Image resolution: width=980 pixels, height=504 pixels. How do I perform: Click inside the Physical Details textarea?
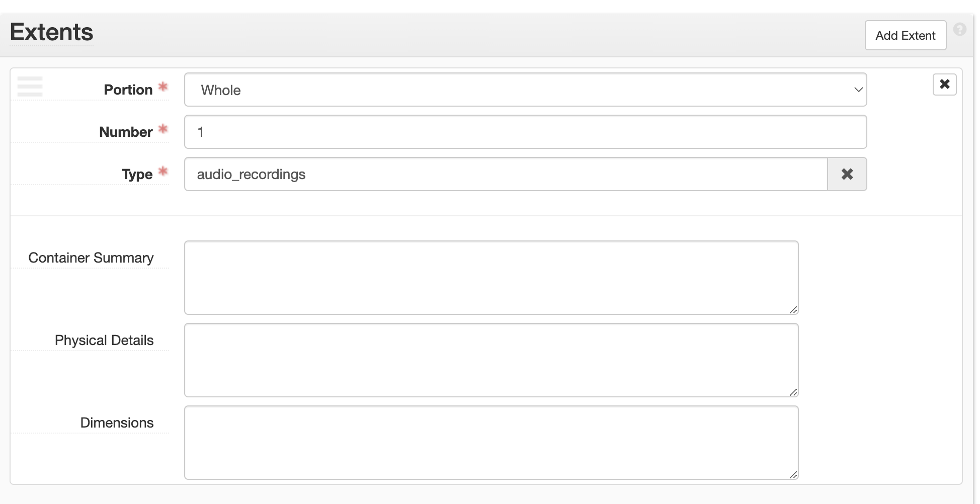[x=491, y=360]
